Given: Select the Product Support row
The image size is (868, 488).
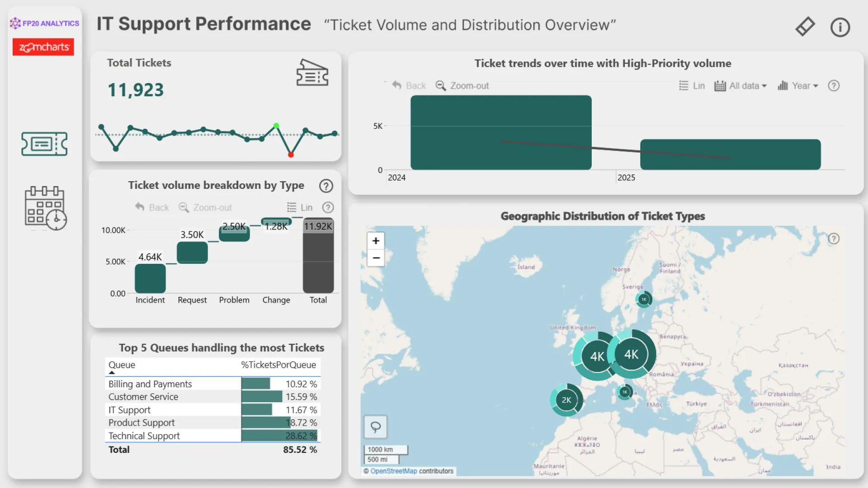Looking at the screenshot, I should [212, 422].
